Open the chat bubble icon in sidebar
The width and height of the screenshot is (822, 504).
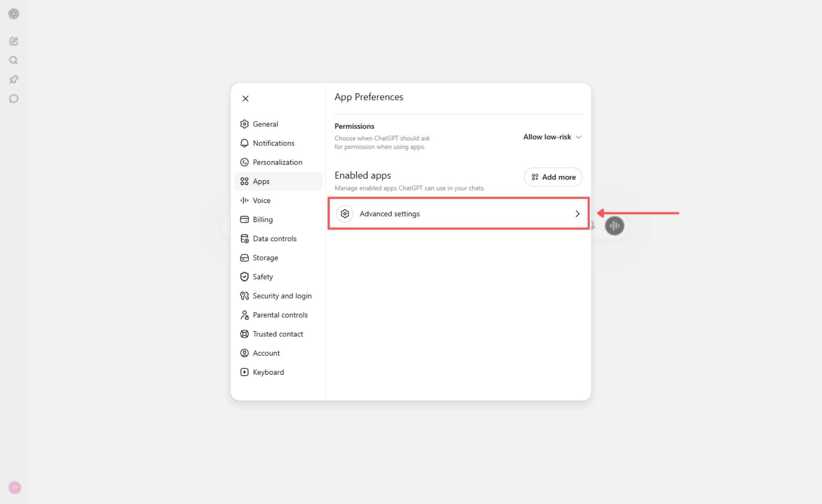pyautogui.click(x=14, y=99)
